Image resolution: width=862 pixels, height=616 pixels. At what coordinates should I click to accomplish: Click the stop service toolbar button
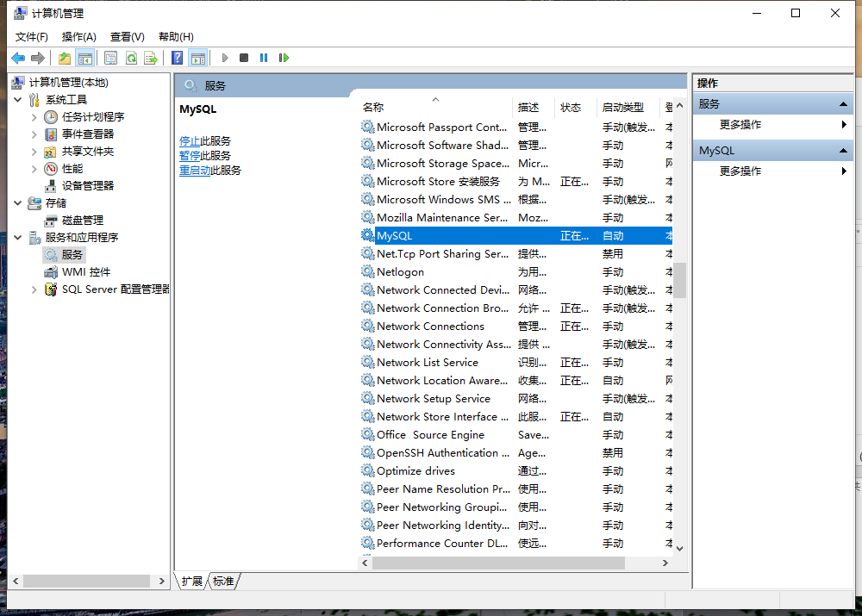point(244,58)
